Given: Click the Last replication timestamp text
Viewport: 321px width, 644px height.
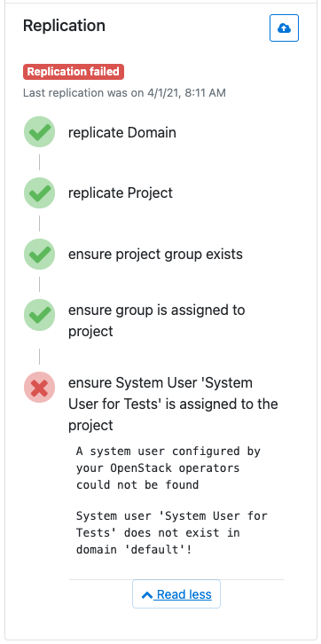Looking at the screenshot, I should point(124,93).
